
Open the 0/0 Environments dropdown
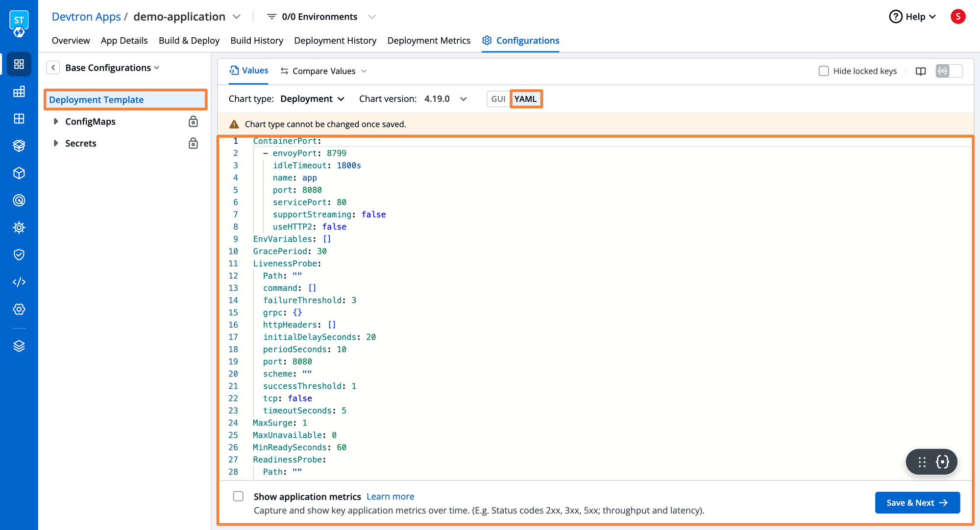click(x=371, y=17)
